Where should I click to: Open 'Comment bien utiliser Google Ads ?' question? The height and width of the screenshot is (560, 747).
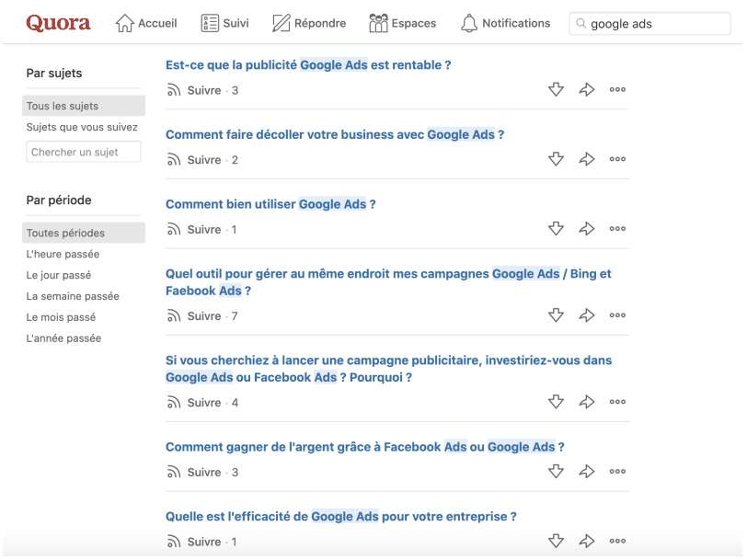pos(270,204)
